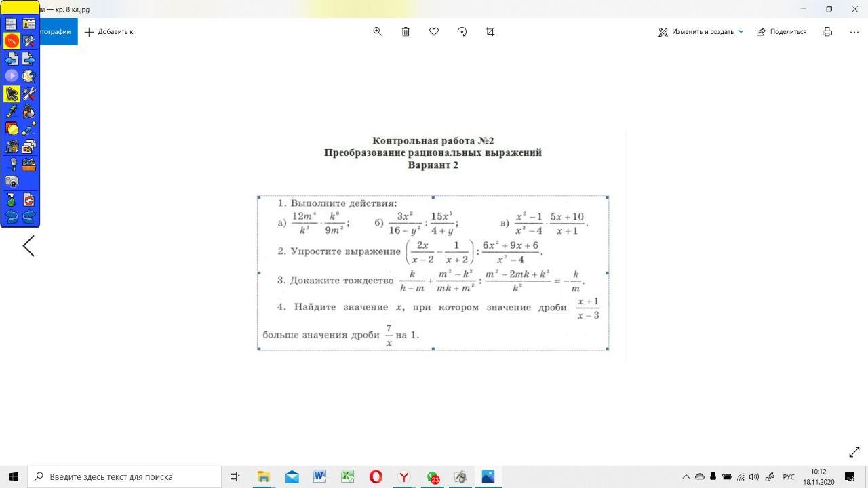This screenshot has height=488, width=868.
Task: Open the notification center icon
Action: click(850, 476)
